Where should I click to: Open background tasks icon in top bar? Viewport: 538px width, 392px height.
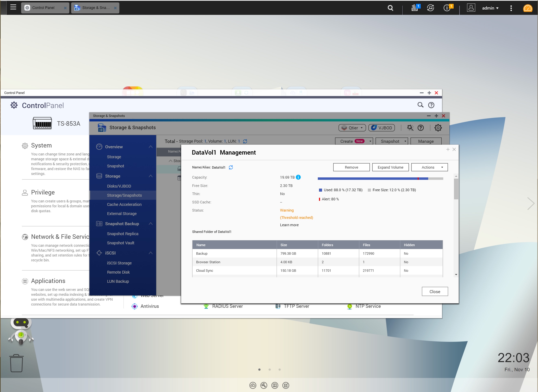click(x=415, y=8)
